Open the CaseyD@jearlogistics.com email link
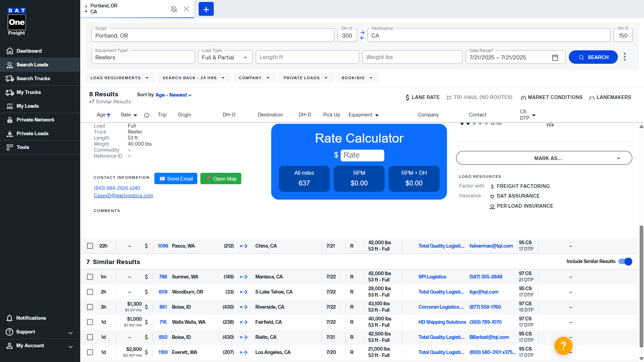This screenshot has width=644, height=362. (123, 196)
